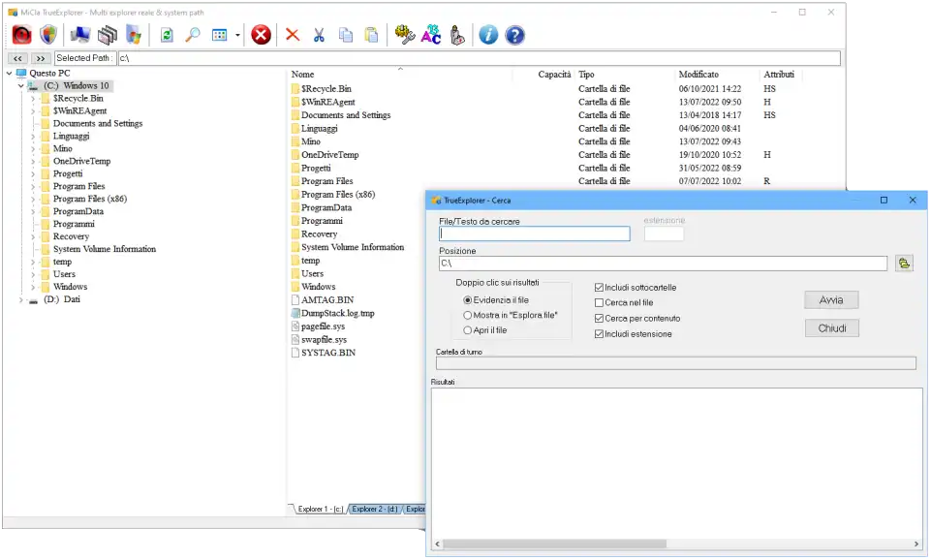Image resolution: width=931 pixels, height=560 pixels.
Task: Click the computer monitor toolbar icon
Action: [x=80, y=35]
